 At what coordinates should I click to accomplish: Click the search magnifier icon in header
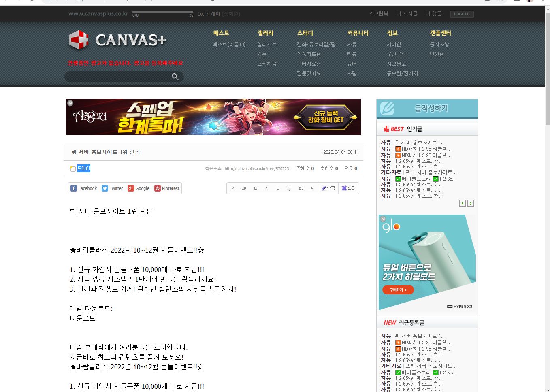click(175, 77)
